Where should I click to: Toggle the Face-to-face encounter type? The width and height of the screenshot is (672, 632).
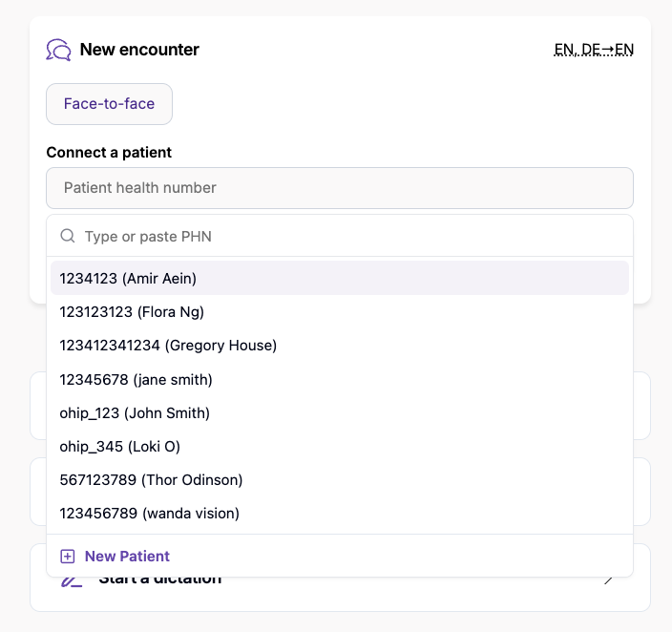pos(109,104)
